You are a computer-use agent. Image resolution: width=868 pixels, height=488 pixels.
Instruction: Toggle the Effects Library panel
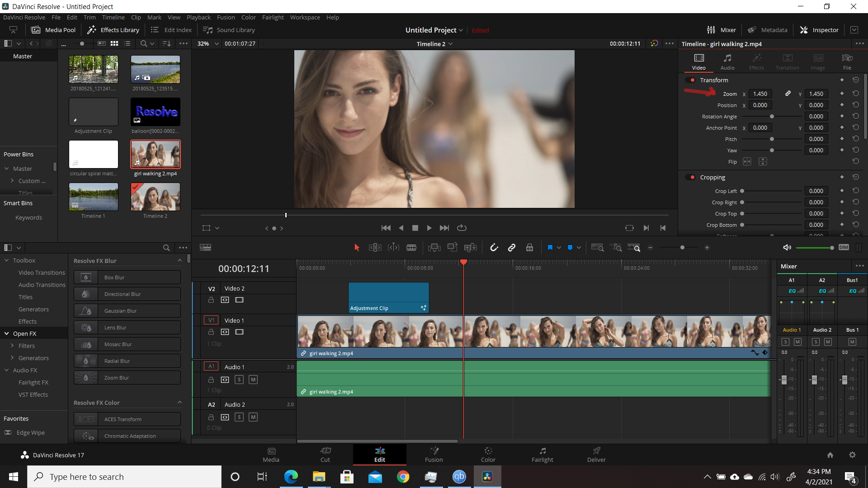coord(113,30)
